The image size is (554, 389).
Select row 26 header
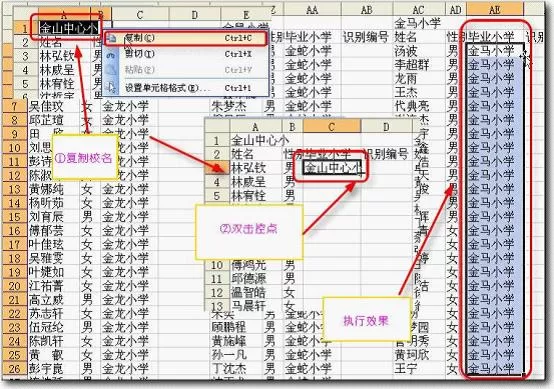click(14, 369)
